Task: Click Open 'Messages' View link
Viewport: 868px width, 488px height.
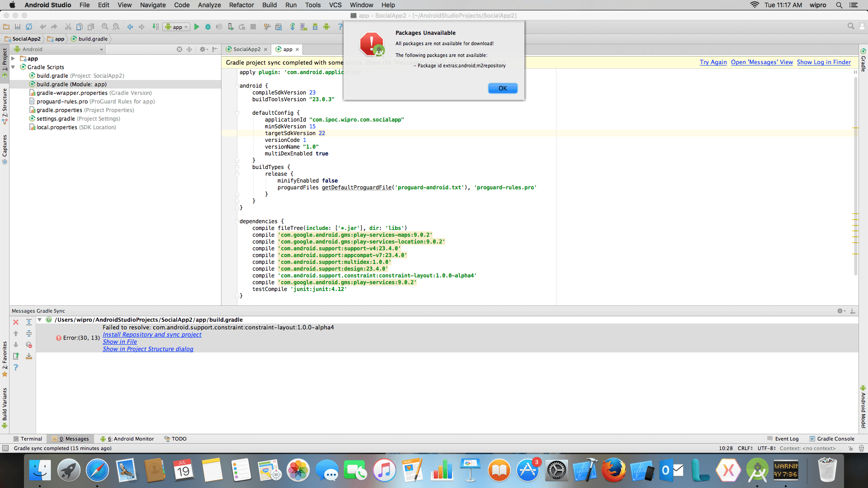Action: pyautogui.click(x=762, y=62)
